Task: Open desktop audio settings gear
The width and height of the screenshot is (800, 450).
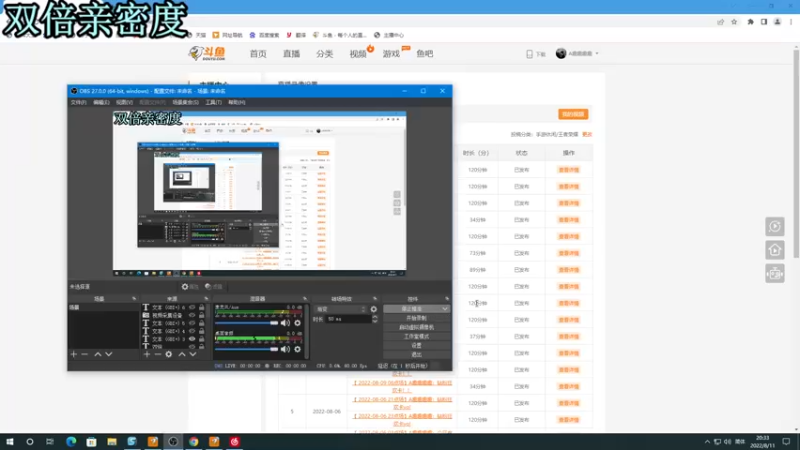Action: click(x=297, y=349)
